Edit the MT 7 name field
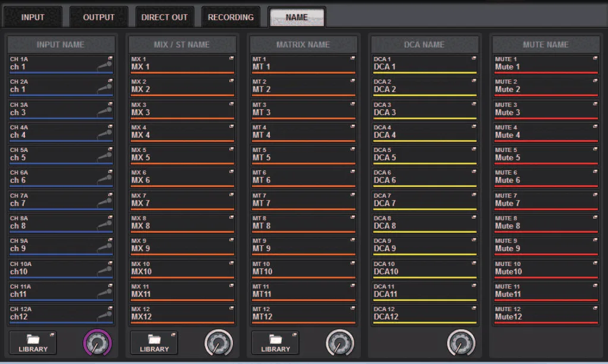Image resolution: width=608 pixels, height=364 pixels. (304, 201)
